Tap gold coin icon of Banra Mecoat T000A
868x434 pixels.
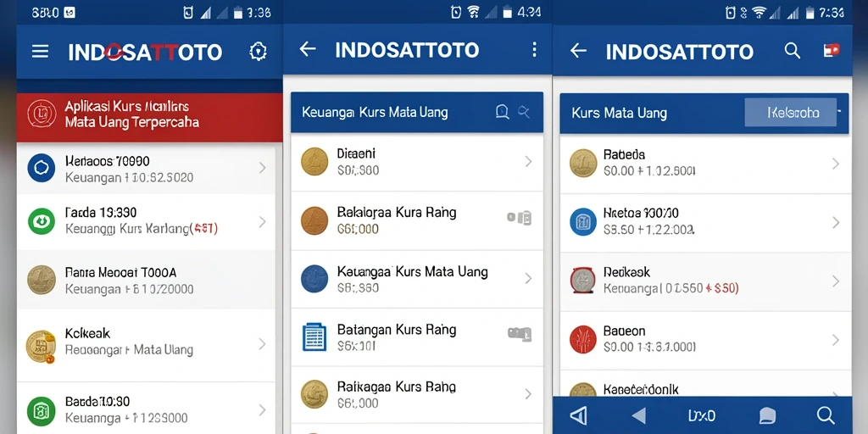(42, 280)
